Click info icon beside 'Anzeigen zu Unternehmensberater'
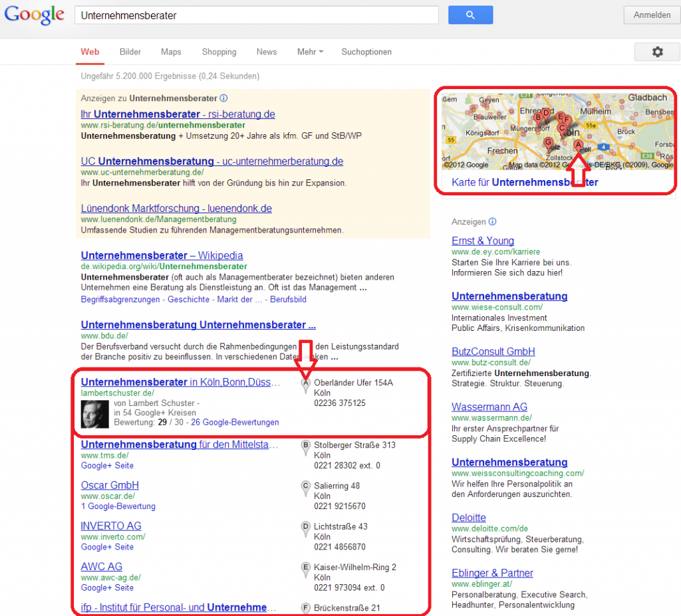 pos(223,98)
